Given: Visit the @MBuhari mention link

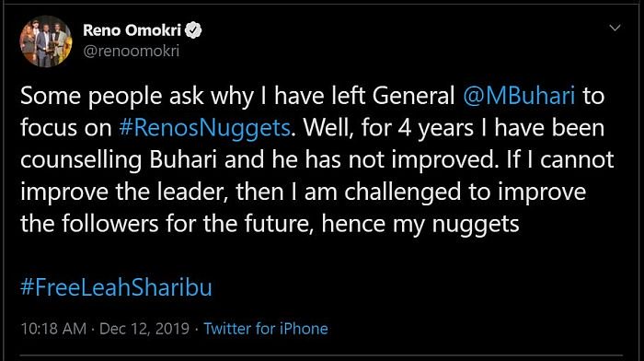Looking at the screenshot, I should point(519,96).
